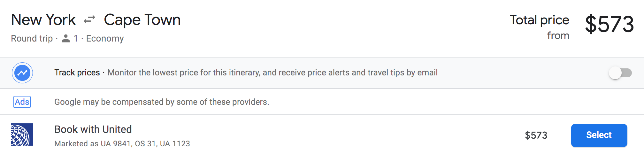Click the round trip arrows icon
Screen dimensions: 644x154
pyautogui.click(x=89, y=20)
